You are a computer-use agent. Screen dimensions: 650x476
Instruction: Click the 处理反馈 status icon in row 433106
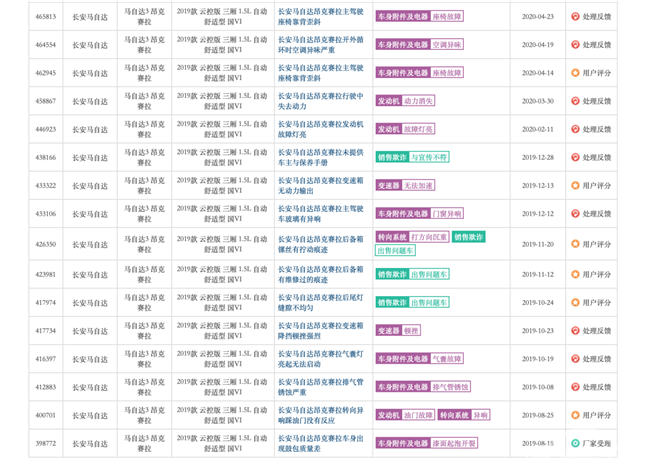click(x=575, y=214)
